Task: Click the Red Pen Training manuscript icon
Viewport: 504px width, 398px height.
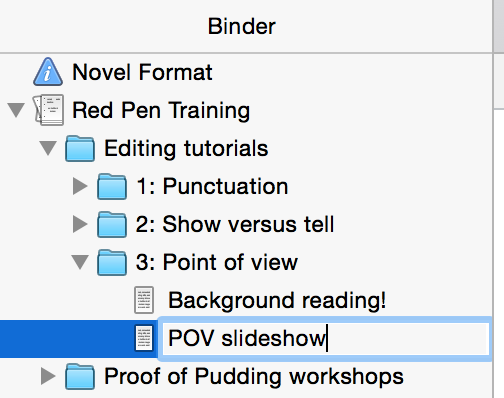Action: (48, 110)
